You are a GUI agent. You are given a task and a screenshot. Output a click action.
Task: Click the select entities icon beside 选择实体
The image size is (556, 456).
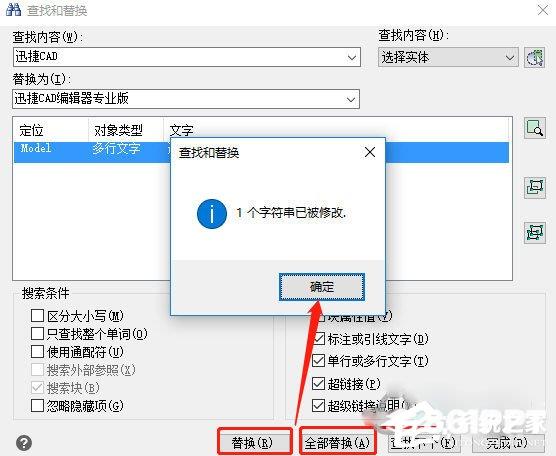pos(535,57)
